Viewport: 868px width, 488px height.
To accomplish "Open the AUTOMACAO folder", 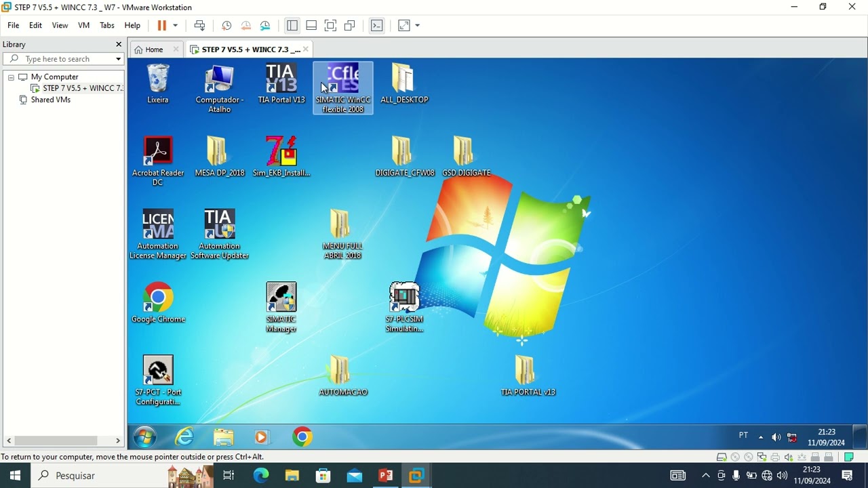I will (x=343, y=376).
